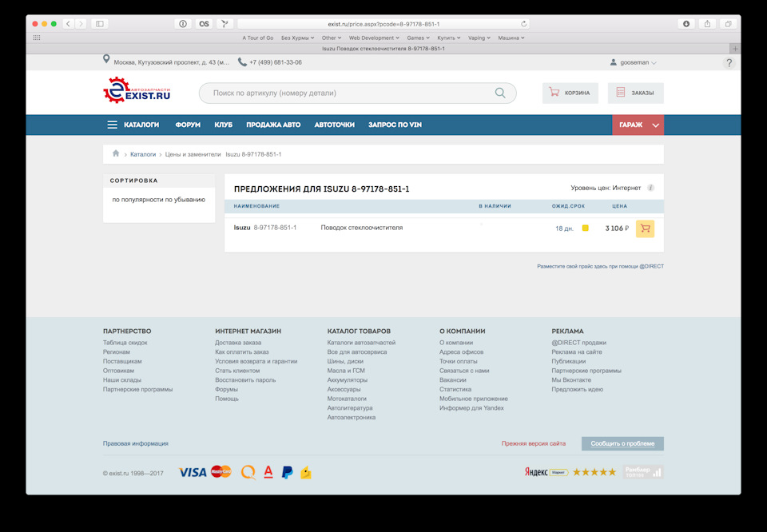Click the Safari address bar
Viewport: 767px width, 532px height.
383,24
